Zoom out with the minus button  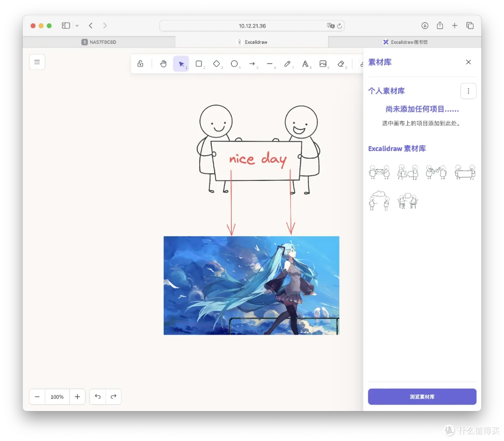(37, 397)
